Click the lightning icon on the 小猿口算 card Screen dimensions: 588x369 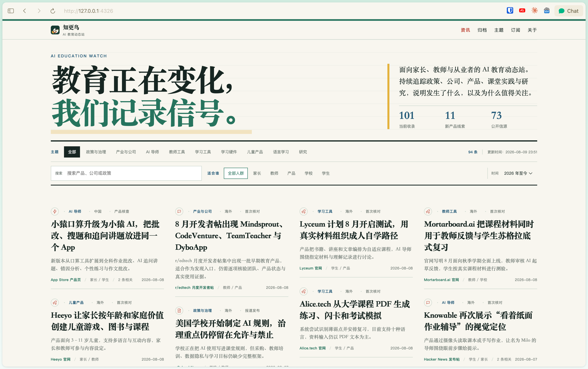tap(55, 211)
